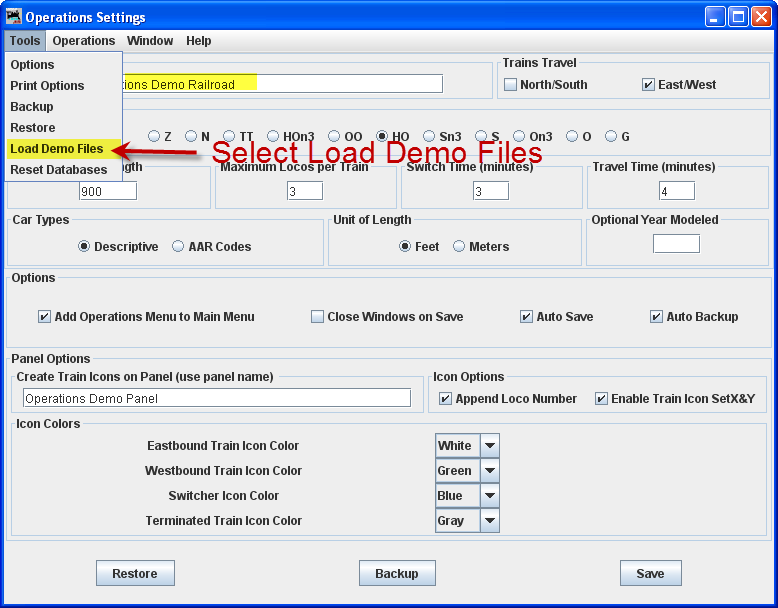This screenshot has height=608, width=778.
Task: Choose Reset Databases menu entry
Action: click(x=58, y=170)
